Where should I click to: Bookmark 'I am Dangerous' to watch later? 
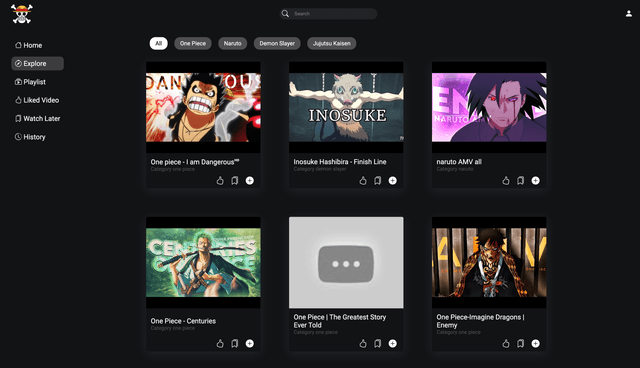pos(235,180)
